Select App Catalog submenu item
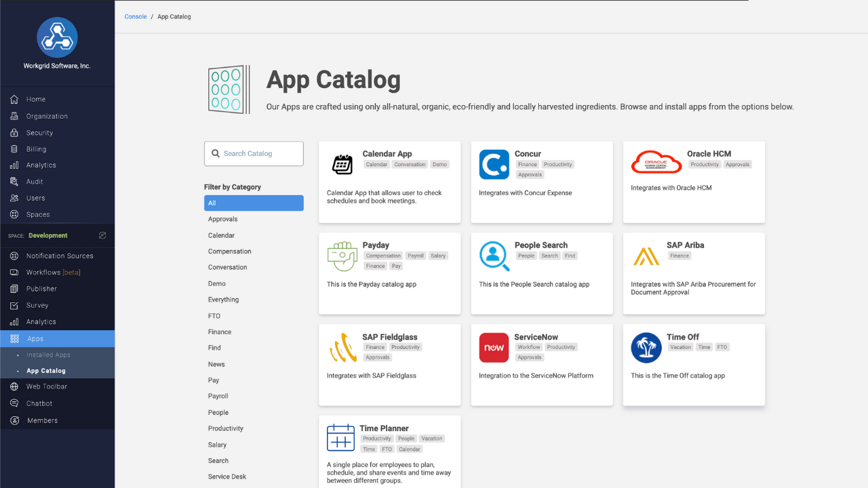The height and width of the screenshot is (488, 868). point(46,371)
